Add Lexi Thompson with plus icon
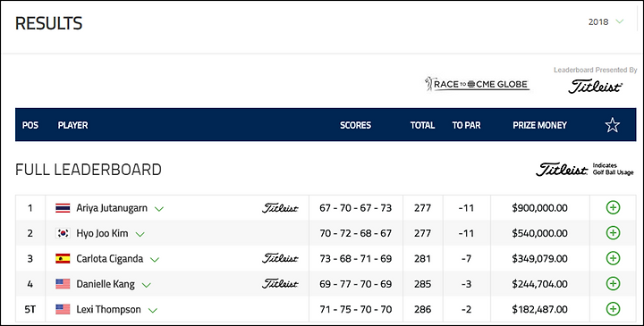 (x=613, y=309)
